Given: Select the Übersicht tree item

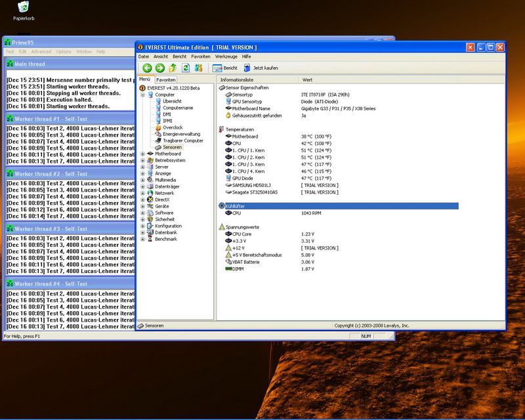Looking at the screenshot, I should [x=172, y=101].
